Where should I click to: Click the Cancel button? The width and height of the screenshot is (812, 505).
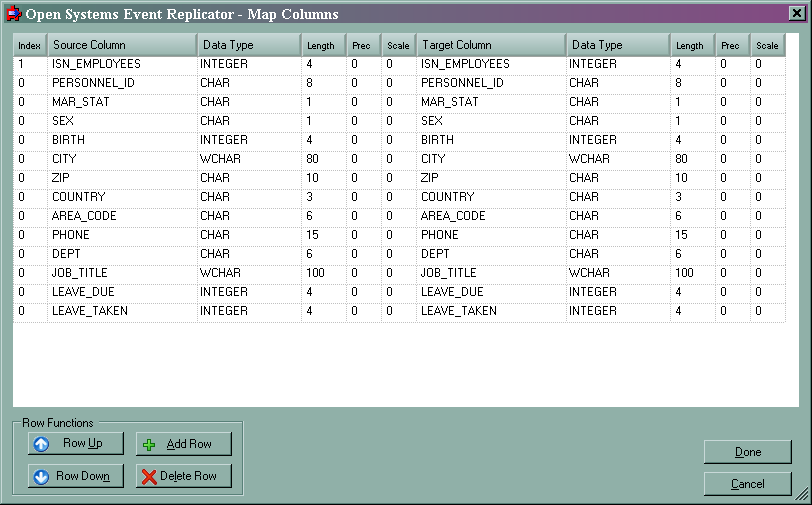point(747,484)
